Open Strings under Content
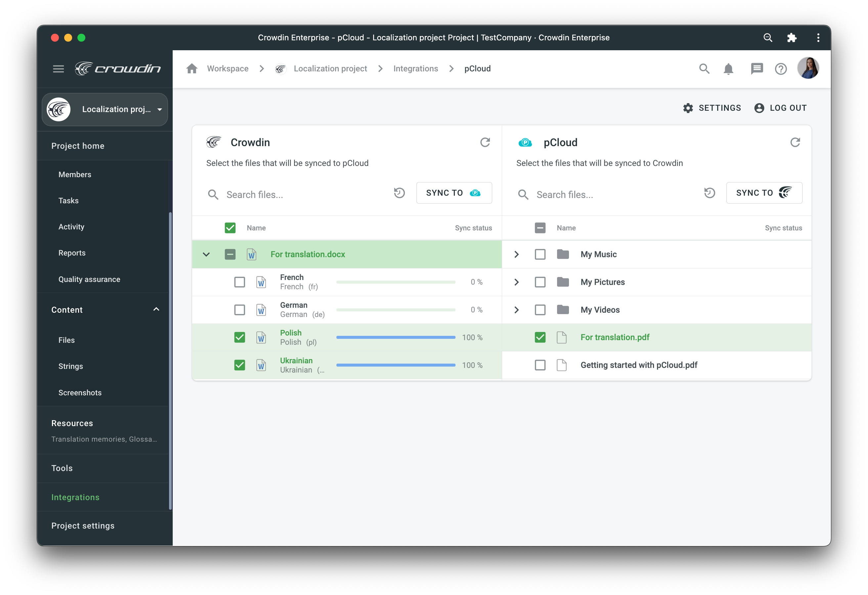868x595 pixels. click(x=70, y=367)
